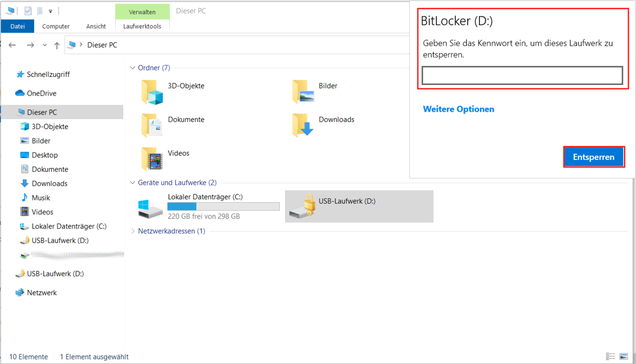Click the New folder icon in title bar
This screenshot has width=636, height=364.
(x=39, y=10)
